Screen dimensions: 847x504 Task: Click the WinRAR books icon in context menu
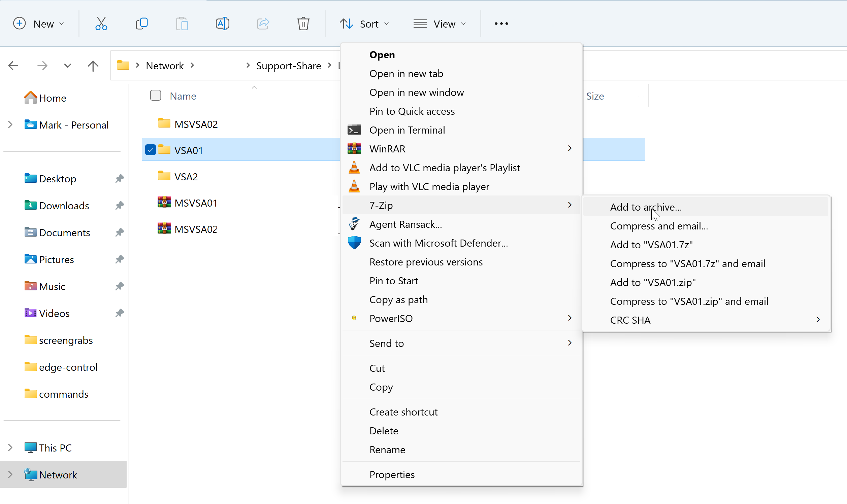(x=354, y=149)
